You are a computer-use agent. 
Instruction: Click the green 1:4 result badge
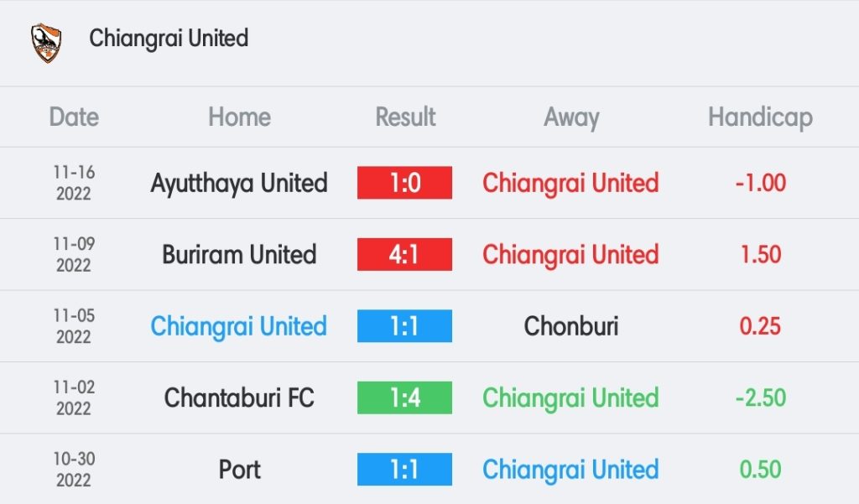click(x=405, y=397)
